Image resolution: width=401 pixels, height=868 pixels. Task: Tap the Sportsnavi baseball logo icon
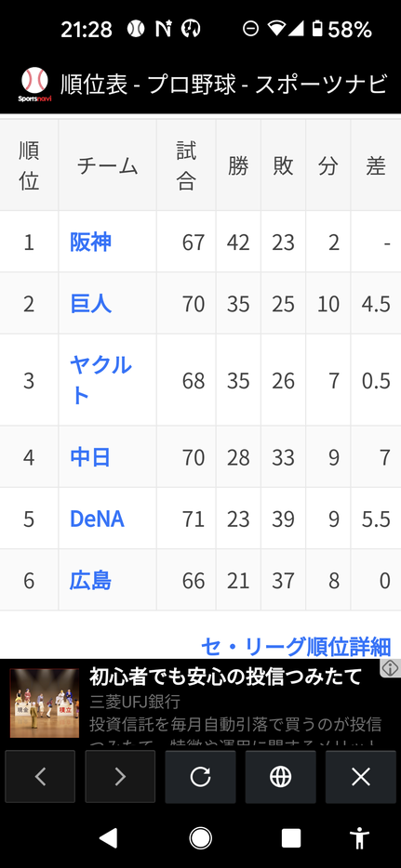tap(35, 85)
